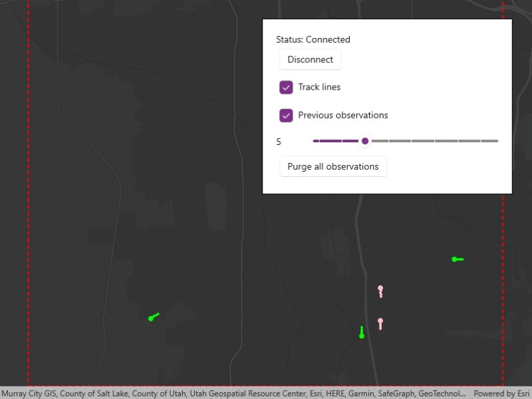Click the upper pink observation marker
The width and height of the screenshot is (532, 399).
pos(380,291)
